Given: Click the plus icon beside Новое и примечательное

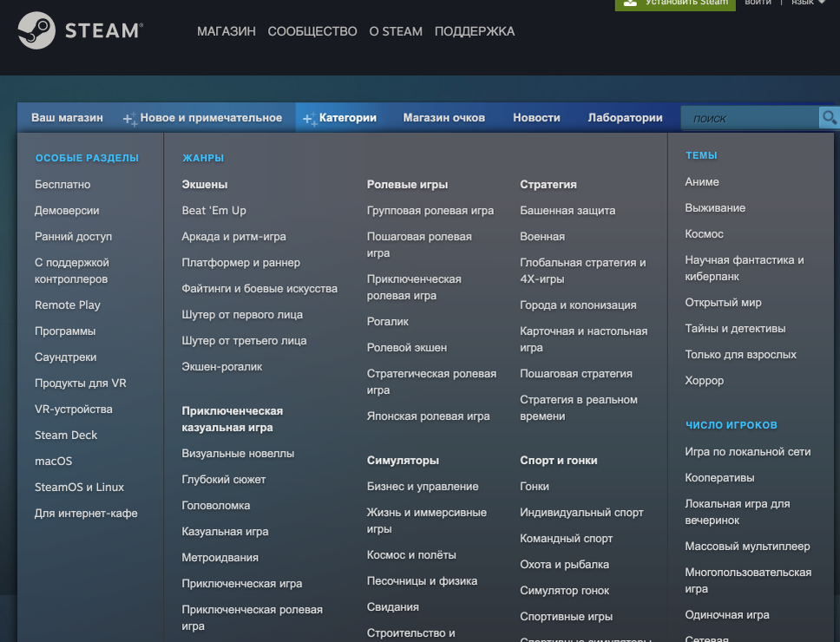Looking at the screenshot, I should (x=130, y=119).
